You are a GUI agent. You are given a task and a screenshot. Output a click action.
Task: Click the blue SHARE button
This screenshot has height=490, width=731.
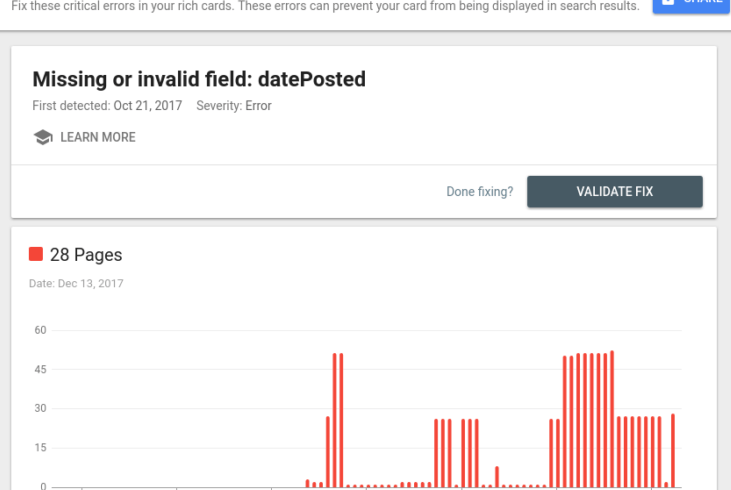pos(692,5)
